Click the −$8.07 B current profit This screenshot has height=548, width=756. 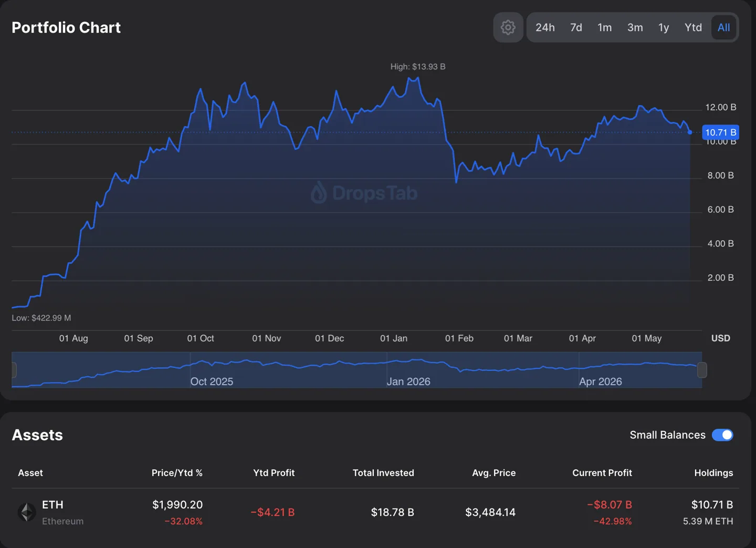[610, 505]
